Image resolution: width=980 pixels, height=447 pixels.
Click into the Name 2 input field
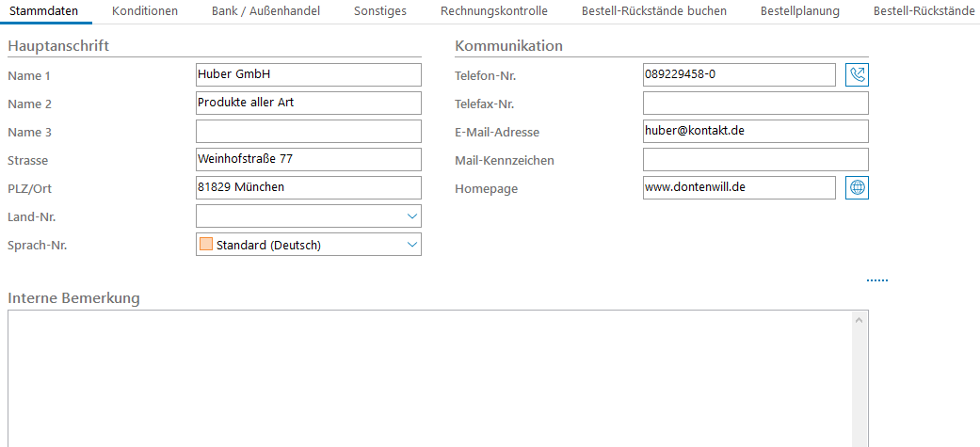pos(308,104)
